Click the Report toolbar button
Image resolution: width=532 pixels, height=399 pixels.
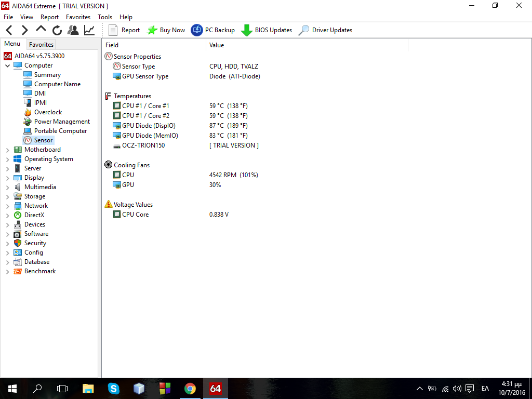(124, 30)
